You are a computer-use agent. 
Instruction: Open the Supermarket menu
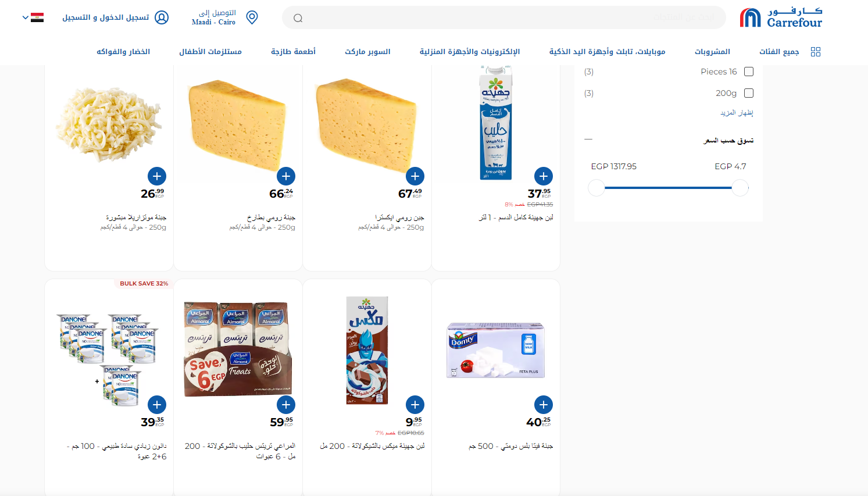point(367,52)
